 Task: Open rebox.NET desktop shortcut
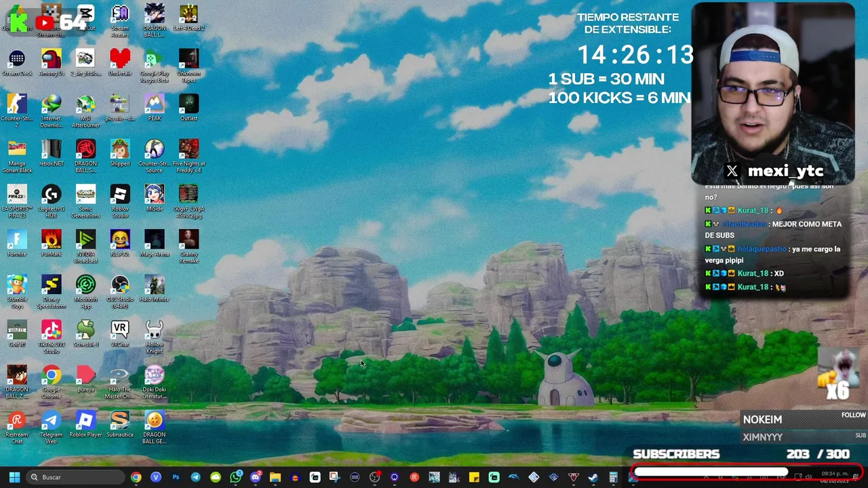tap(52, 153)
